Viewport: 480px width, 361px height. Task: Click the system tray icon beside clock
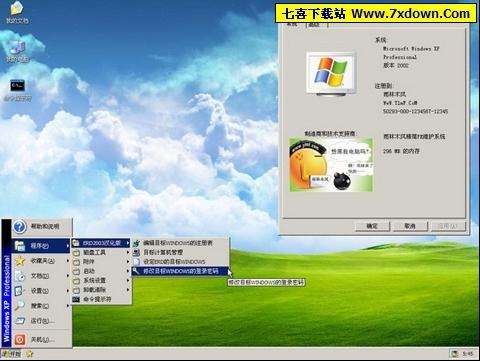[x=454, y=354]
